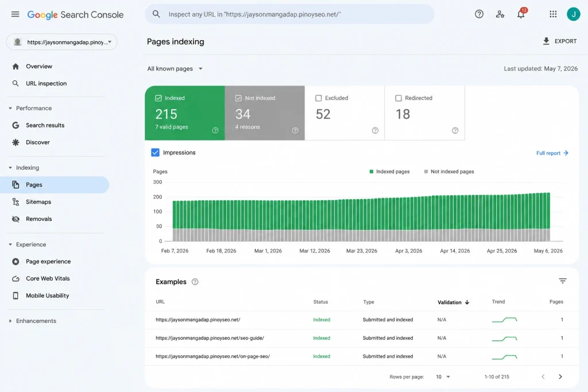Open the property selector dropdown
The width and height of the screenshot is (588, 392).
point(62,42)
